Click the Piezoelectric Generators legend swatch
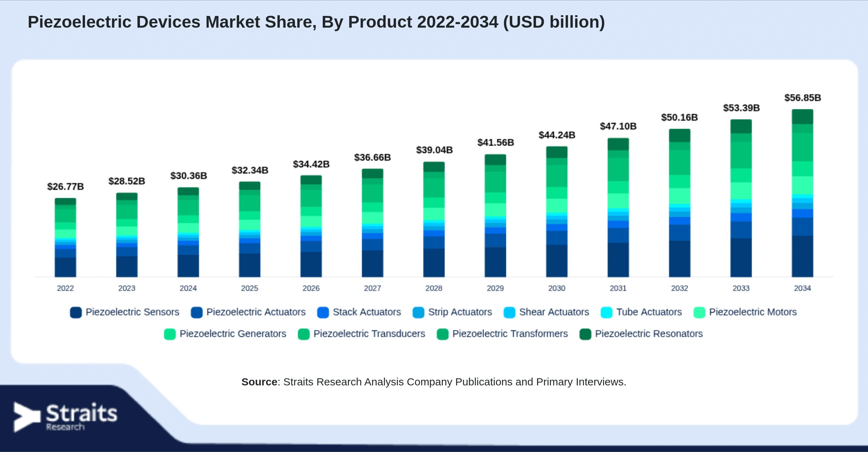 click(170, 334)
